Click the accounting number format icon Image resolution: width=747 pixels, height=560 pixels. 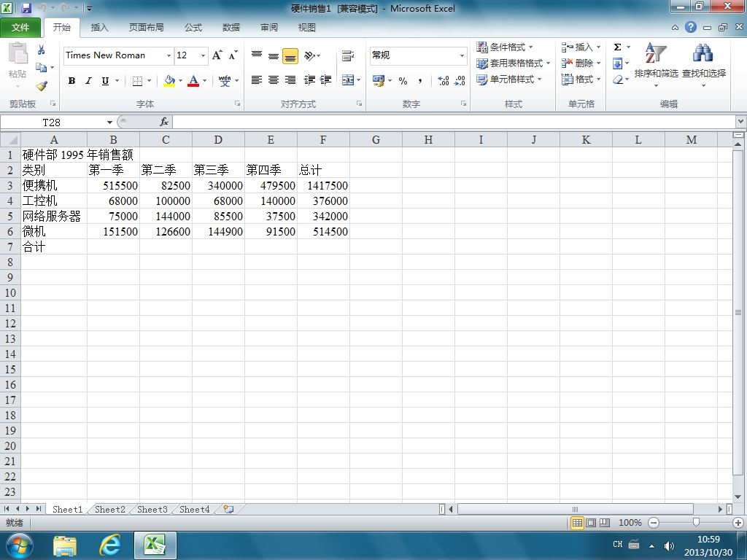click(379, 81)
